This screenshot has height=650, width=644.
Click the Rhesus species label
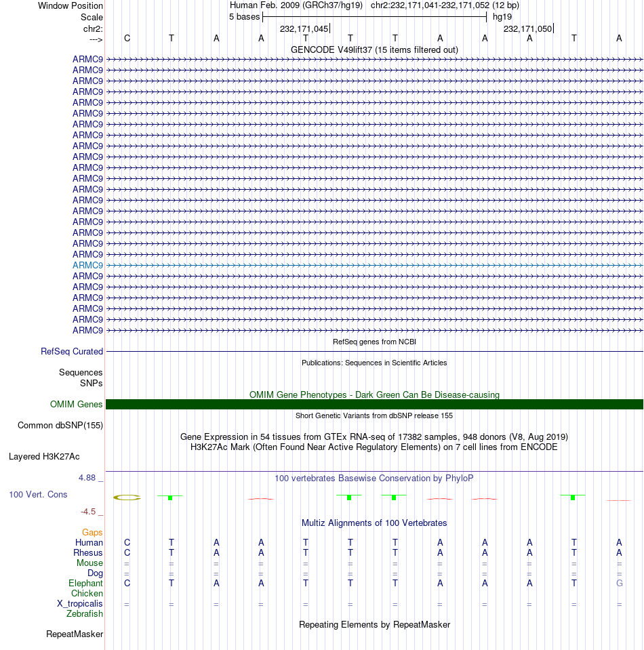pyautogui.click(x=88, y=553)
